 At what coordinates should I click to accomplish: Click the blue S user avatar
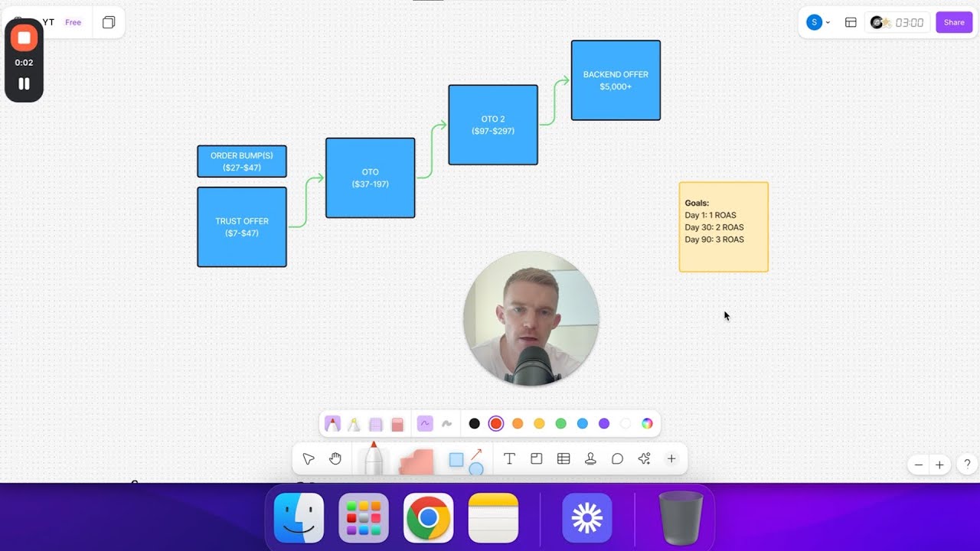(815, 22)
